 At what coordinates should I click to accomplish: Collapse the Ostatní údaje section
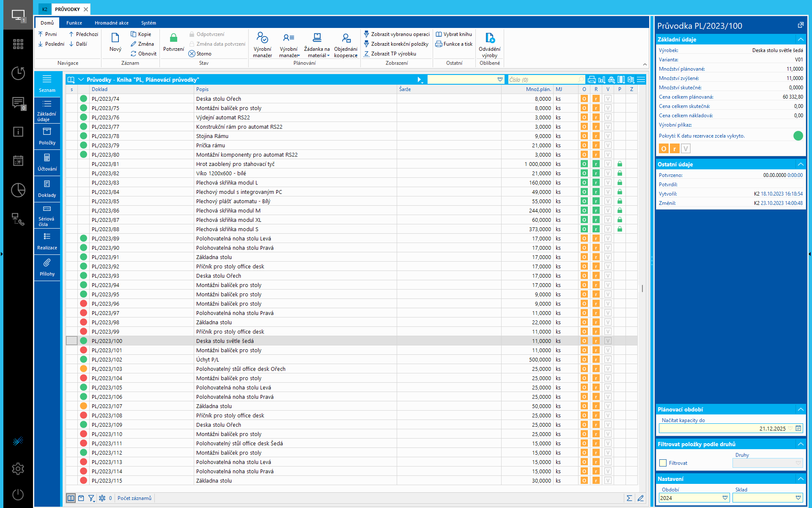coord(800,164)
